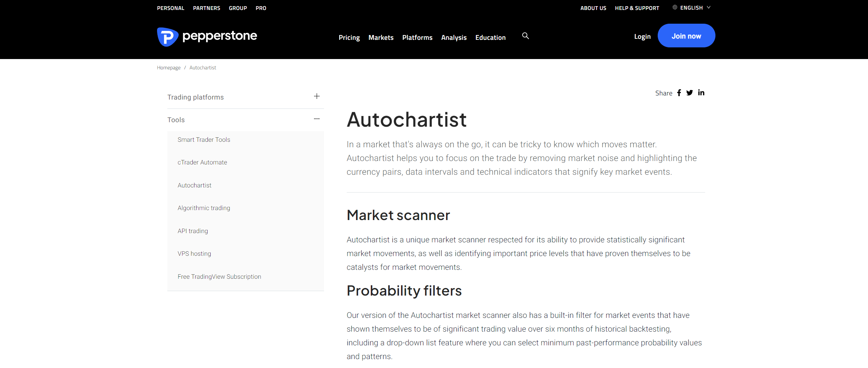Open Help & Support page
868x368 pixels.
click(x=637, y=8)
